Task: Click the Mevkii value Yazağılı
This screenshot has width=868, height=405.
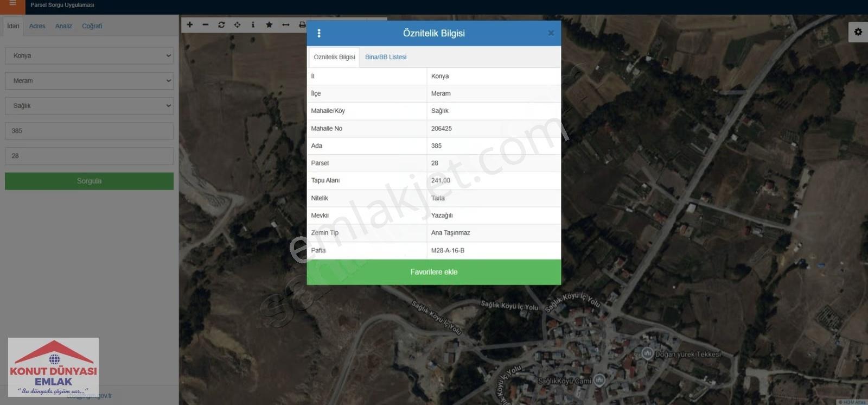Action: tap(442, 216)
